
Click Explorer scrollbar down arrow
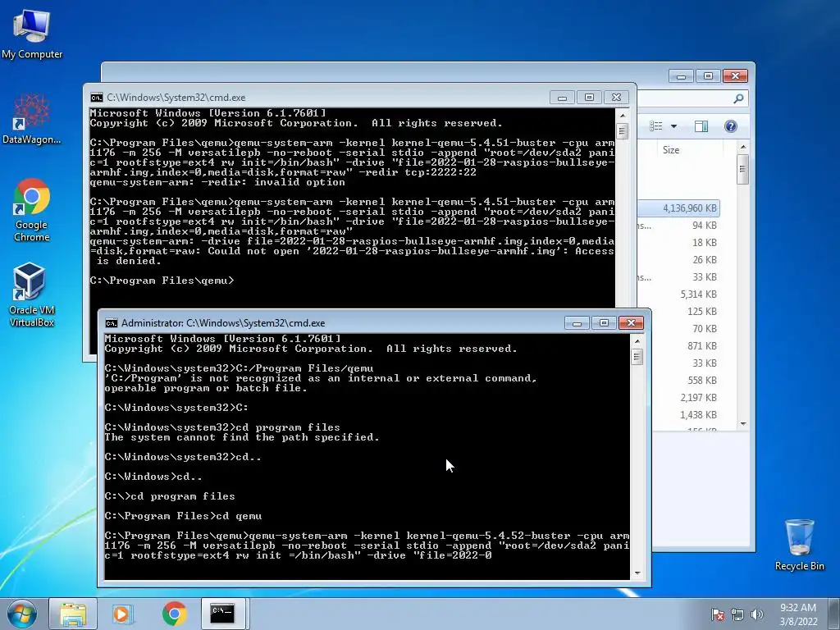742,424
